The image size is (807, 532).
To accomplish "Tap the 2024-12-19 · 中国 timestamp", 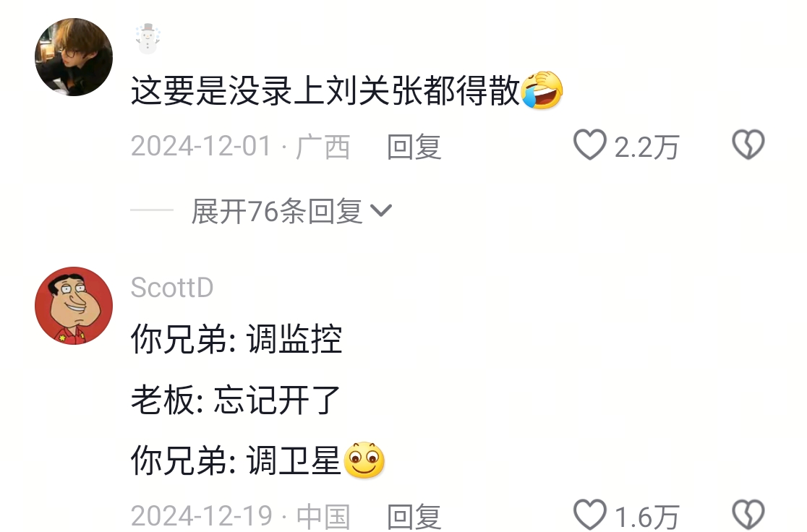I will 240,516.
